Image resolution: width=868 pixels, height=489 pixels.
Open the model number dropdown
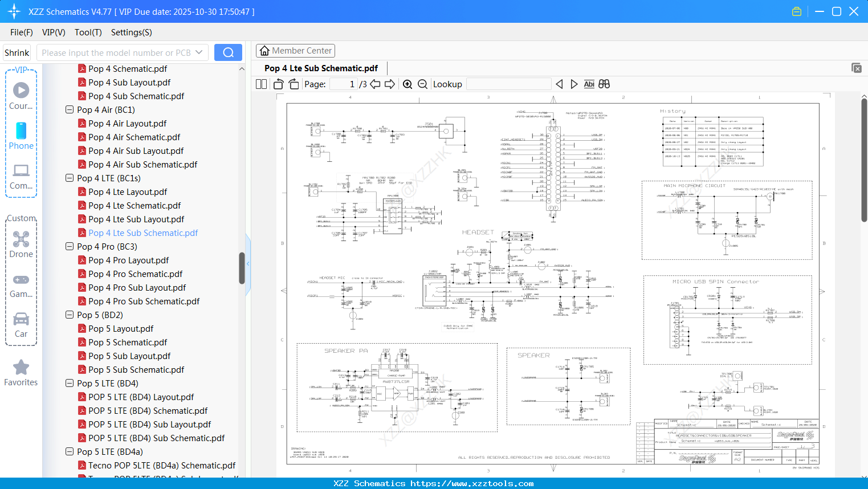[x=200, y=52]
